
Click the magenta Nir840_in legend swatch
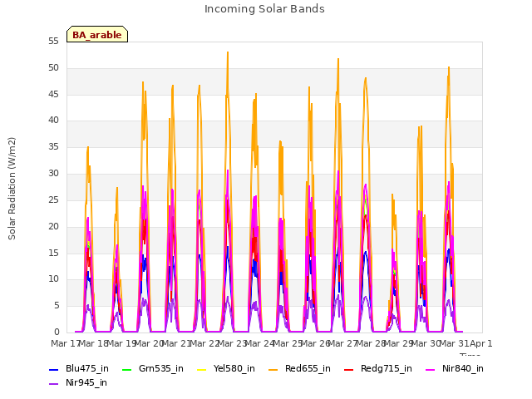click(431, 369)
